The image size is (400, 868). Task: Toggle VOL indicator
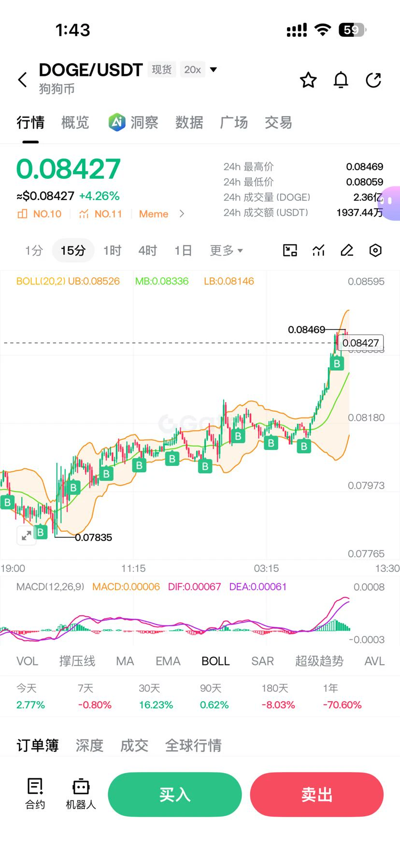tap(27, 661)
